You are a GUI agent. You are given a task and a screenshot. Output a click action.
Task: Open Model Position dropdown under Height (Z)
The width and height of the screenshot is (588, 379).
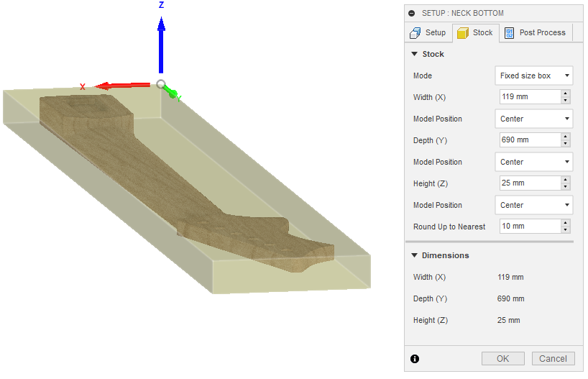click(533, 205)
